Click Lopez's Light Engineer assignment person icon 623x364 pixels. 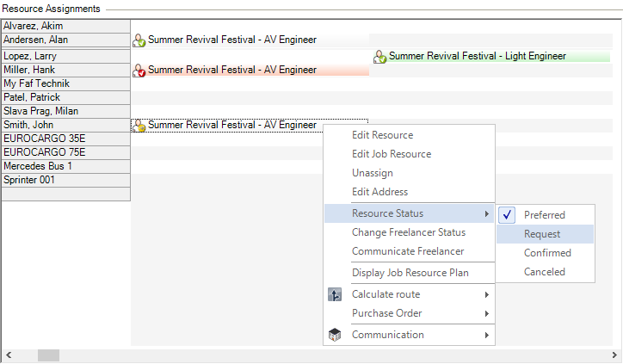pyautogui.click(x=379, y=57)
